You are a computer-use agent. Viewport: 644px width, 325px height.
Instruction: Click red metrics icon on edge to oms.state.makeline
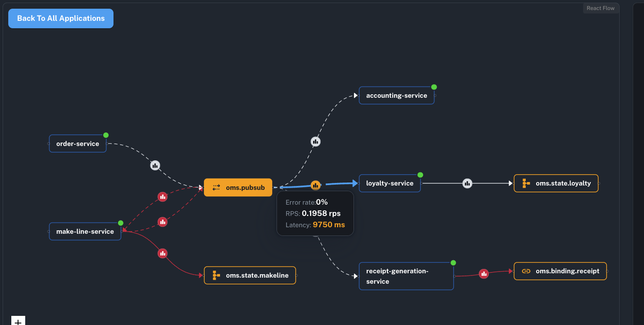163,253
